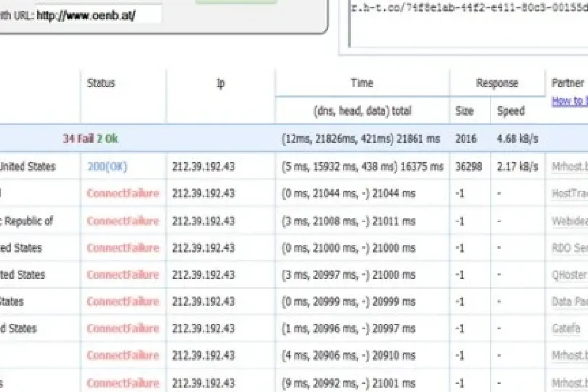
Task: Click the Speed sub-header under Response
Action: point(511,111)
